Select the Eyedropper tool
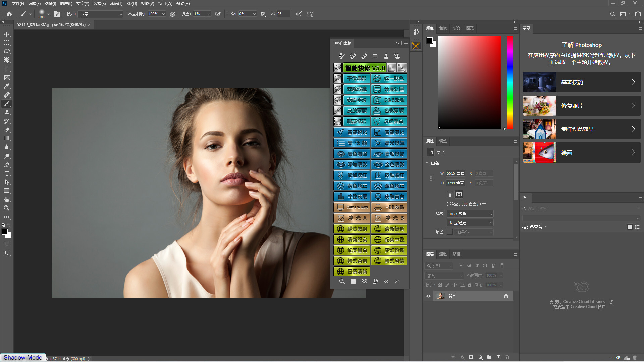Screen dimensions: 644x362 (x=7, y=86)
